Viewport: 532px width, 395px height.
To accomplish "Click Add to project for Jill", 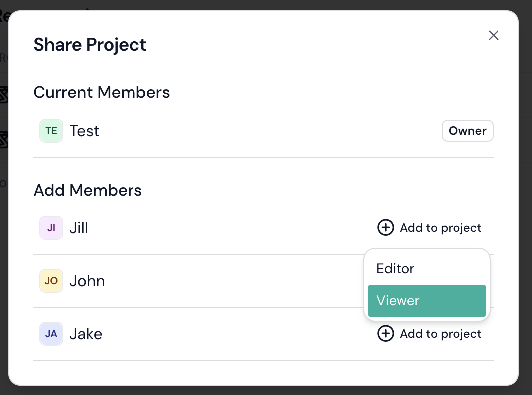I will pyautogui.click(x=440, y=228).
